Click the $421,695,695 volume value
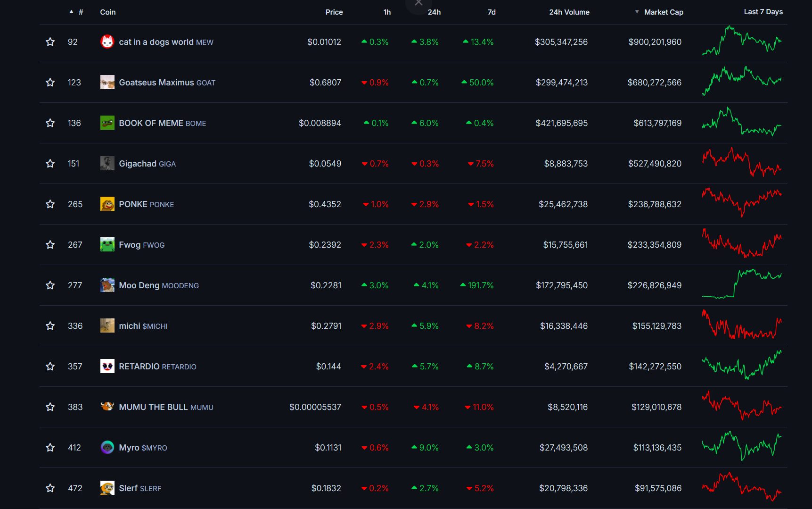This screenshot has height=509, width=812. coord(561,123)
